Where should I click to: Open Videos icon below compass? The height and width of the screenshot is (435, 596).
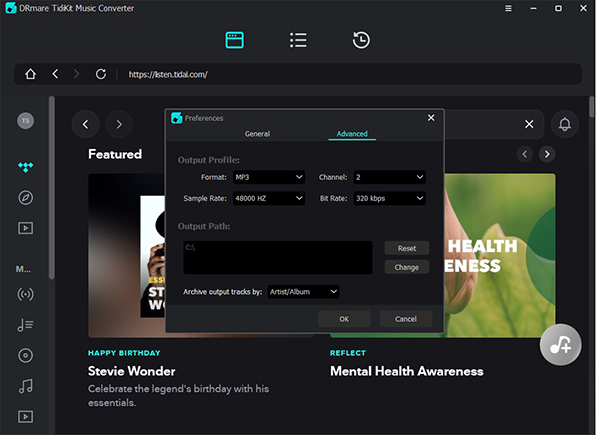25,228
